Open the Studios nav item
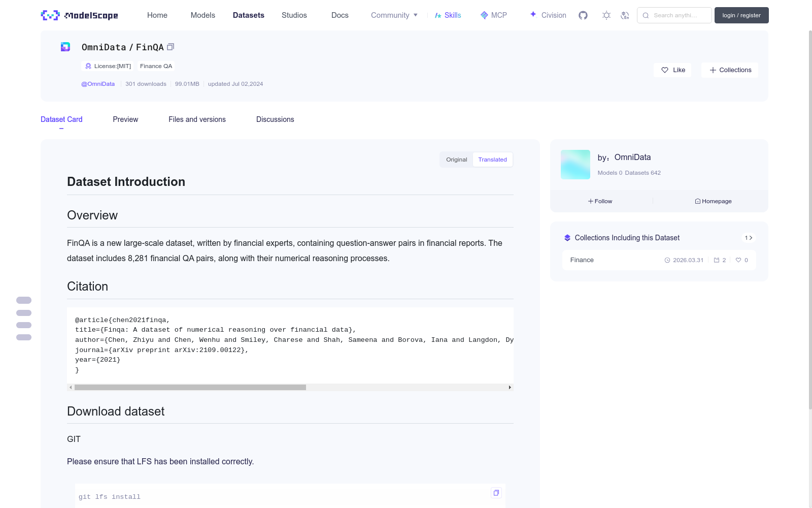The width and height of the screenshot is (812, 508). [294, 15]
